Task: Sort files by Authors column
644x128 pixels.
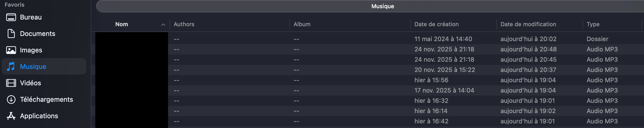Action: [x=184, y=24]
